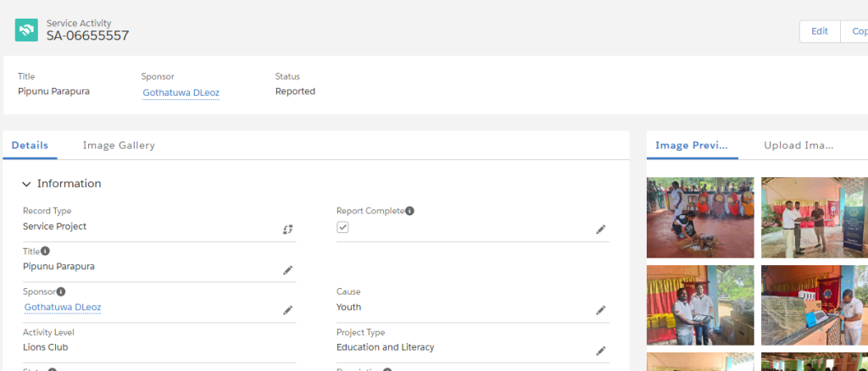Open the Upload Image tab
This screenshot has height=371, width=868.
click(x=798, y=146)
